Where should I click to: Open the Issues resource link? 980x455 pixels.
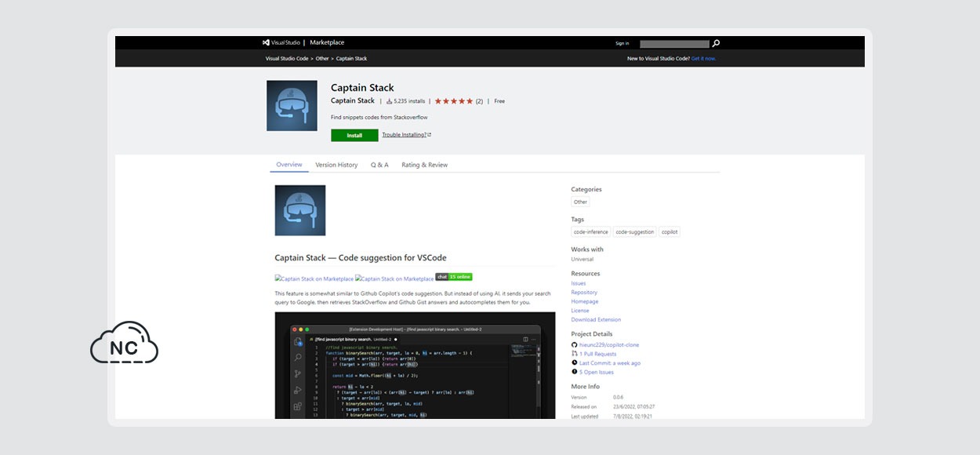pos(579,283)
